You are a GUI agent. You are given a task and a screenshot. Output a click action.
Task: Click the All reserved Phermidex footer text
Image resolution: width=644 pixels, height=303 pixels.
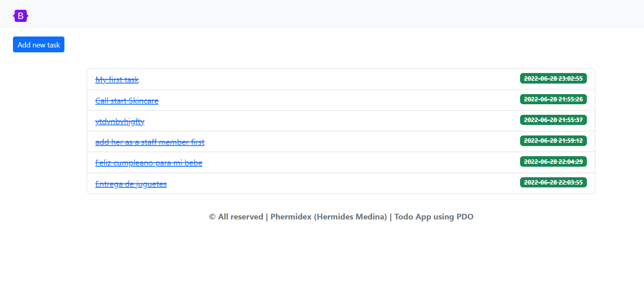click(341, 217)
